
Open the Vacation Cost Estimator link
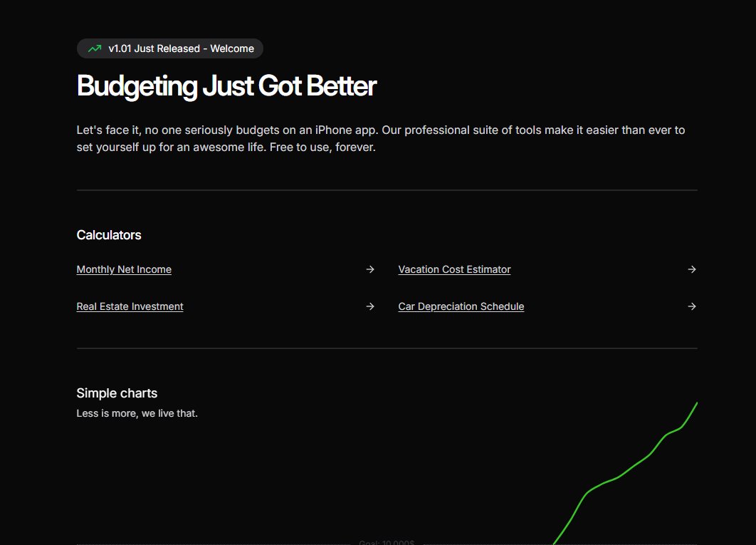(x=454, y=269)
